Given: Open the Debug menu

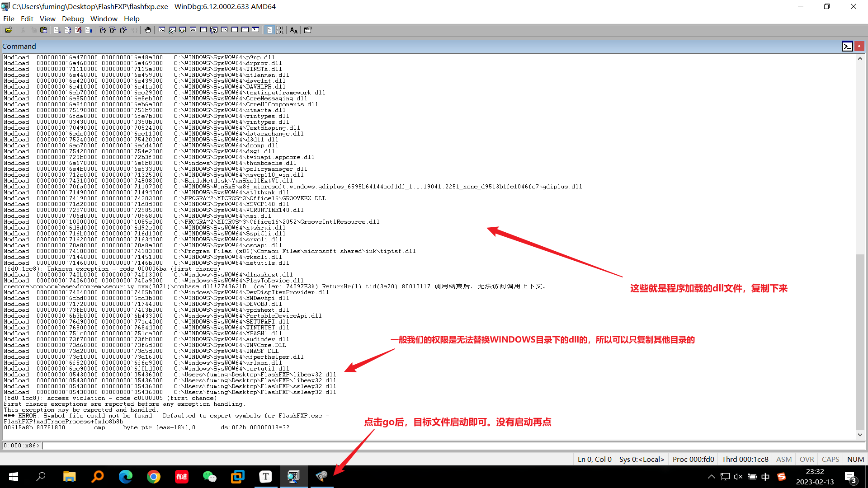Looking at the screenshot, I should pos(73,19).
